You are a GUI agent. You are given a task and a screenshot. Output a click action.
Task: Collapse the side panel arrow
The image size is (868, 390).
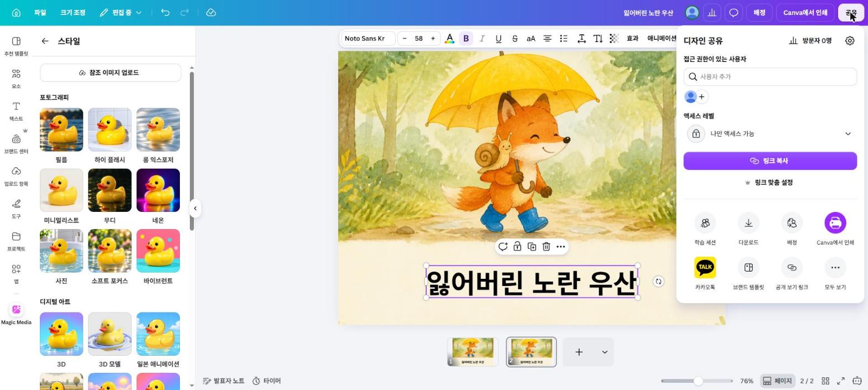pos(195,209)
